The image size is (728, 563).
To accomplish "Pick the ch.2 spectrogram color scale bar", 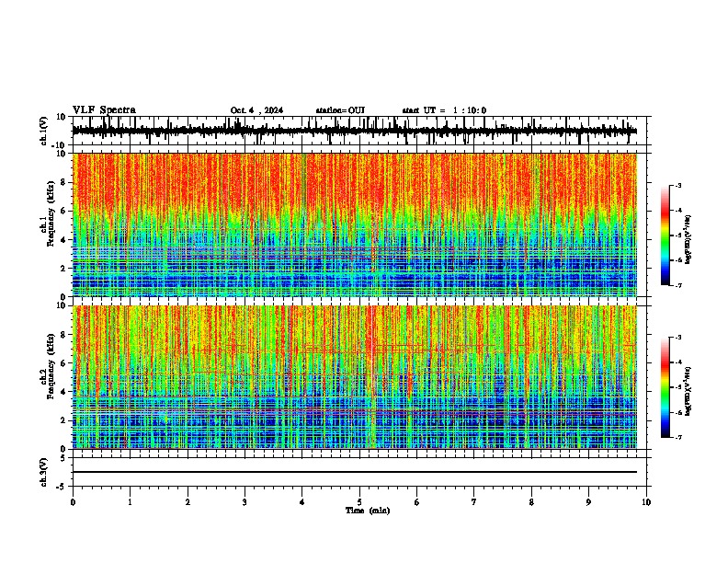I will [x=665, y=387].
